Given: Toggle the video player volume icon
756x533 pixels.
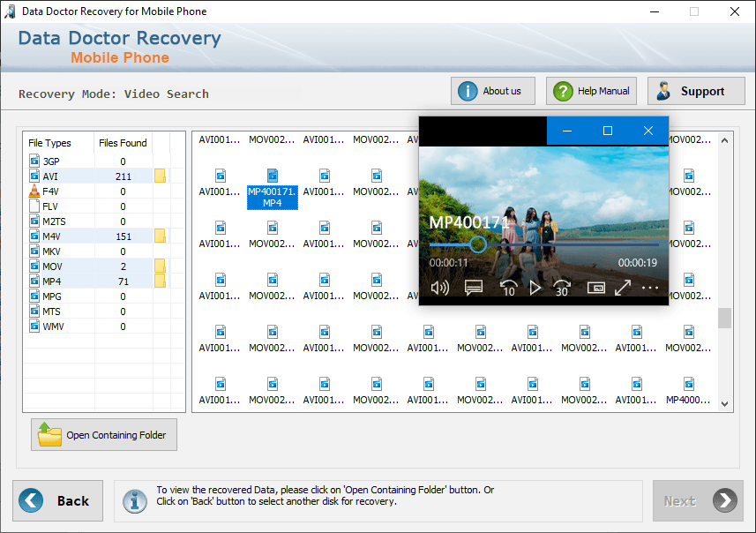Looking at the screenshot, I should (x=439, y=288).
